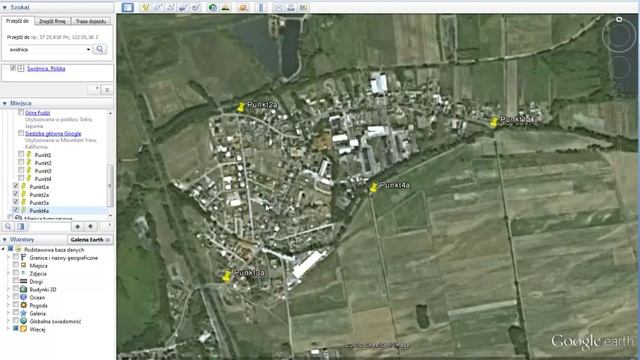Open the search field history dropdown arrow
Viewport: 640px width, 360px height.
pos(88,49)
